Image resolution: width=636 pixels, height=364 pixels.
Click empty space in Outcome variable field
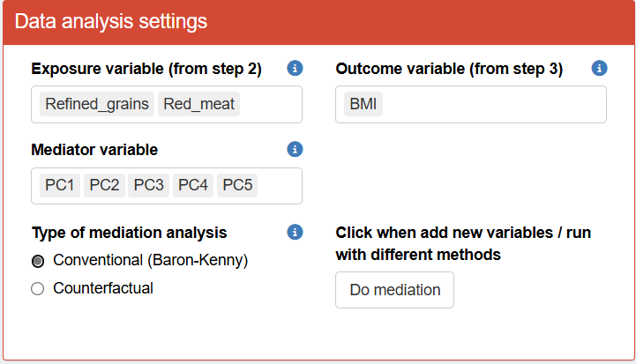494,104
